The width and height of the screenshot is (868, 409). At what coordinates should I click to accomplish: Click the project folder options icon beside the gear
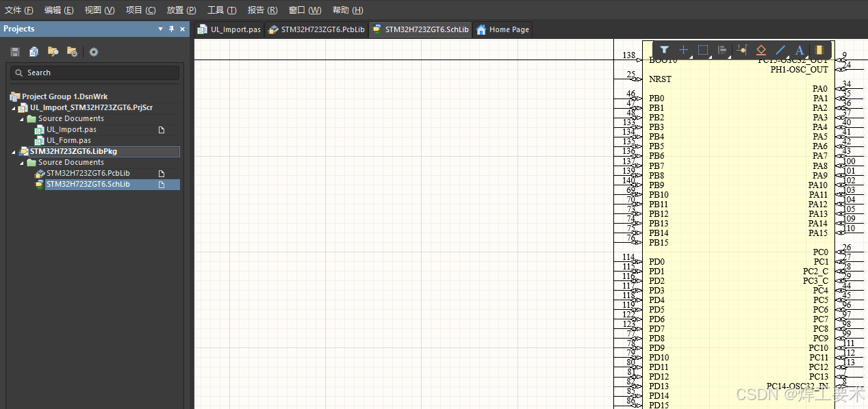(72, 52)
